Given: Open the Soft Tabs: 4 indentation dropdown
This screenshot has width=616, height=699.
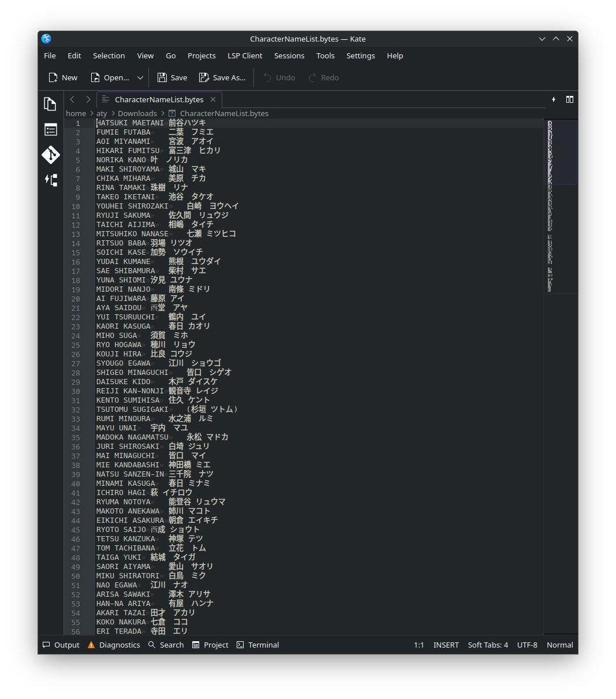Looking at the screenshot, I should point(488,645).
